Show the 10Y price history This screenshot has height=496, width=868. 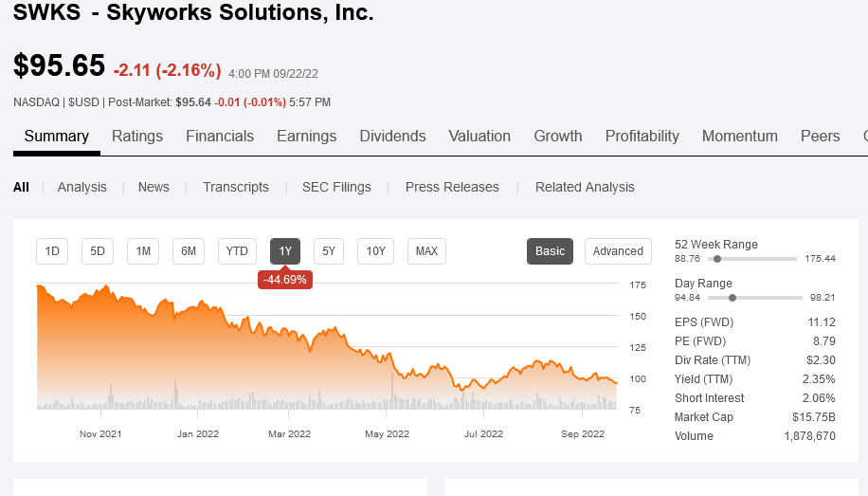coord(375,251)
